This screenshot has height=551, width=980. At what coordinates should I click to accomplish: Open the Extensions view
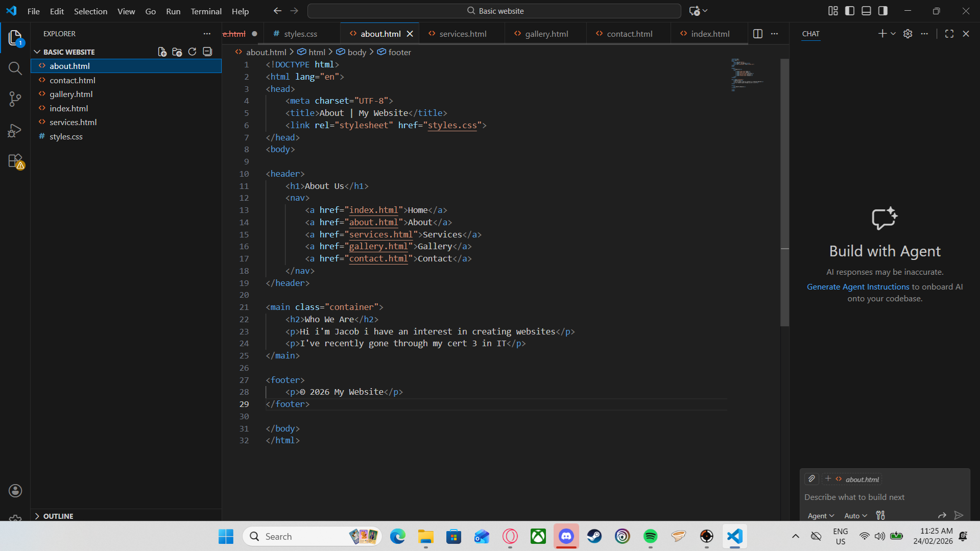15,161
